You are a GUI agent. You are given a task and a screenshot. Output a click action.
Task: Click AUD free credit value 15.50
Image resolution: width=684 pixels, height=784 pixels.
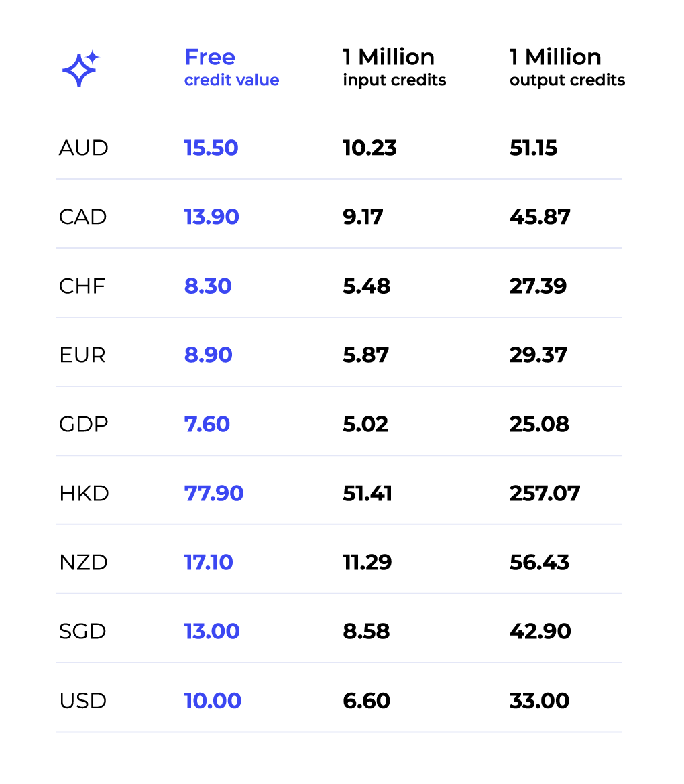pyautogui.click(x=211, y=148)
